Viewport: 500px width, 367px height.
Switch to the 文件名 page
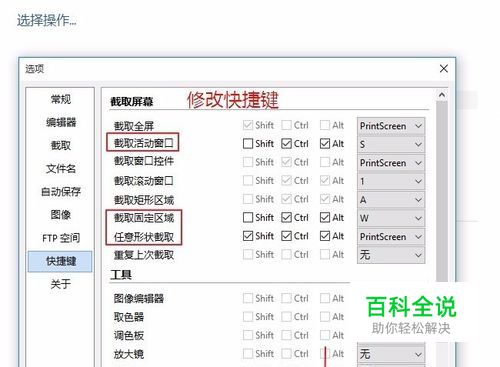[61, 168]
